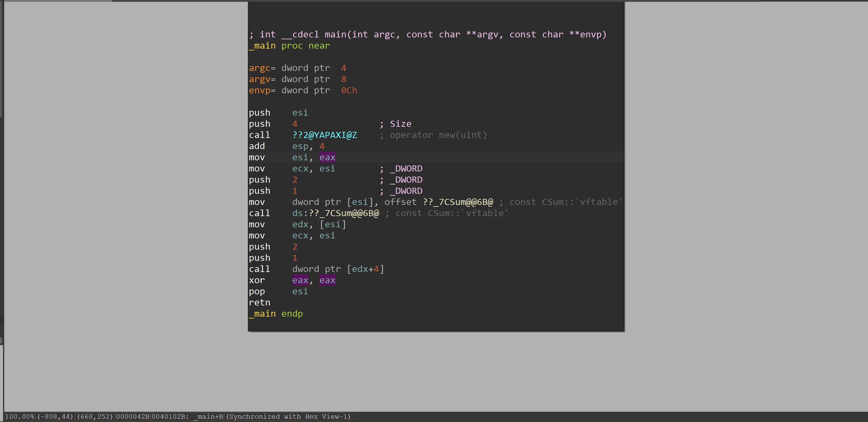Select the first "mov ecx, esi" instruction
The width and height of the screenshot is (868, 422).
click(x=292, y=168)
